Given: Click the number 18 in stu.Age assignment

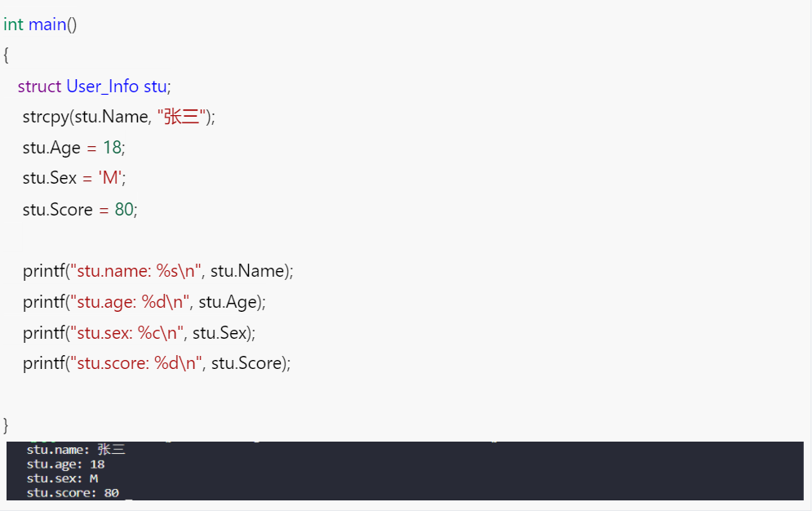Looking at the screenshot, I should click(x=112, y=149).
